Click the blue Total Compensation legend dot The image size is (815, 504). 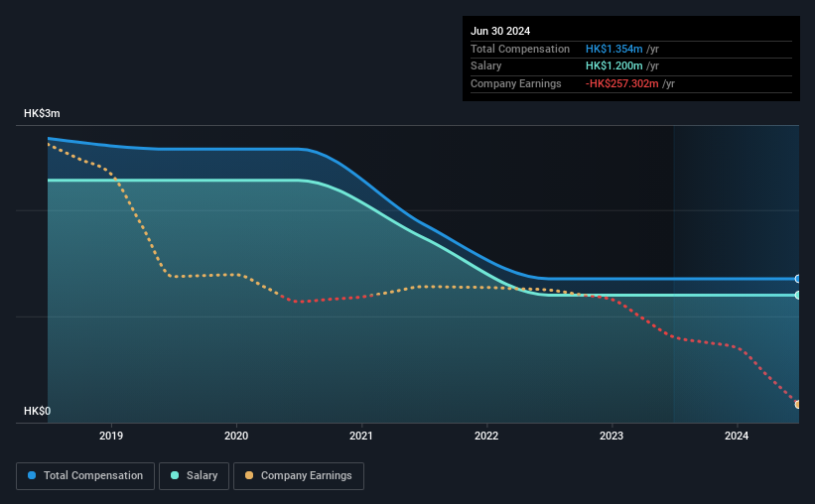click(x=32, y=475)
